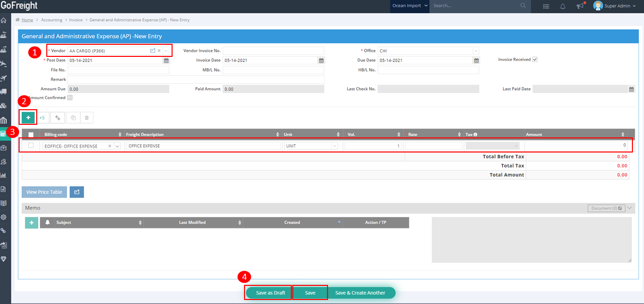Open the View Price Table
The width and height of the screenshot is (644, 304).
pos(44,192)
